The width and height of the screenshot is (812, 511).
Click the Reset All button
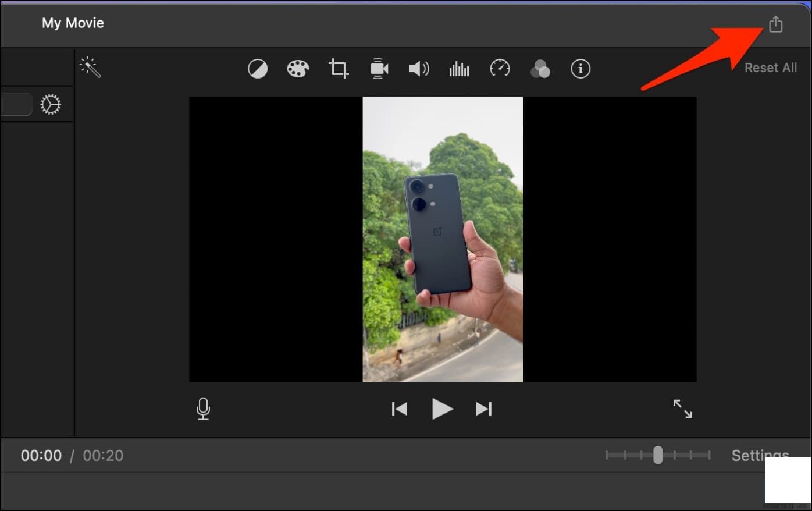(771, 68)
